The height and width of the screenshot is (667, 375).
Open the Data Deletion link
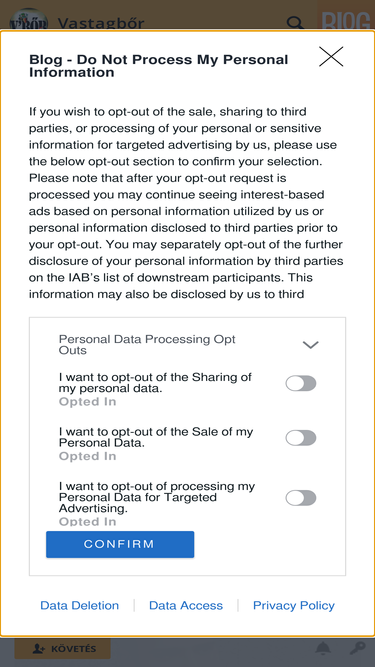[x=80, y=605]
